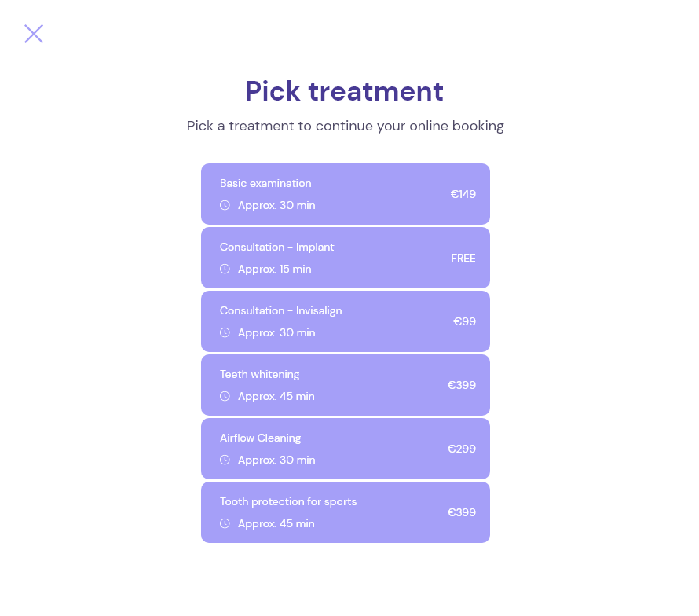Click the online booking subtitle text
Image resolution: width=699 pixels, height=616 pixels.
tap(345, 126)
